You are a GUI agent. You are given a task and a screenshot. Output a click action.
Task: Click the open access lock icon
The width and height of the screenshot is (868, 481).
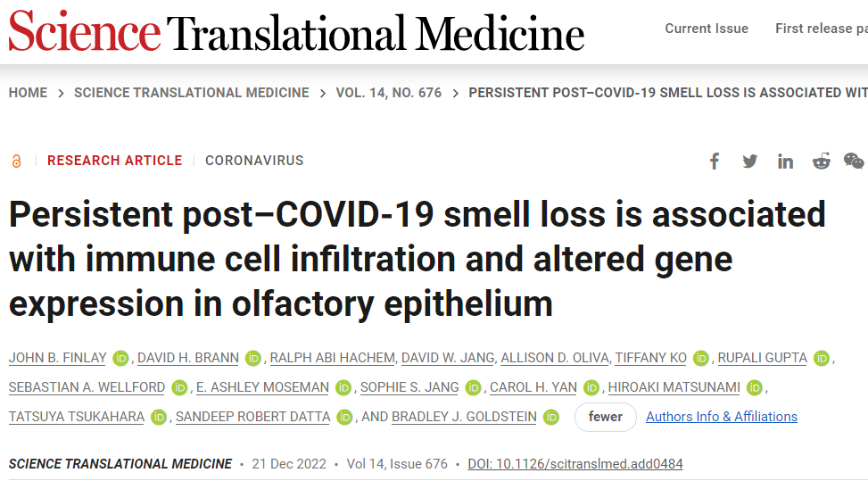point(17,161)
